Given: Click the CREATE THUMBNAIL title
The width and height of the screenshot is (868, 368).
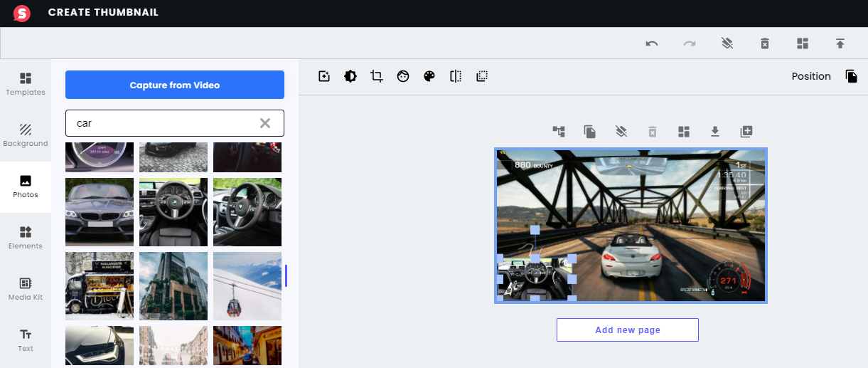Looking at the screenshot, I should pyautogui.click(x=103, y=13).
